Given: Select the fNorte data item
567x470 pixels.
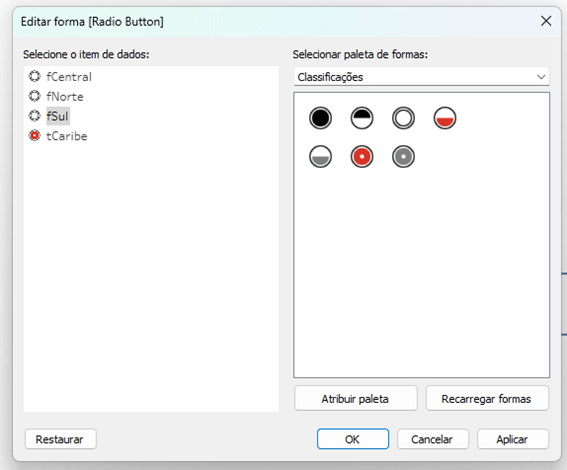Looking at the screenshot, I should click(65, 97).
